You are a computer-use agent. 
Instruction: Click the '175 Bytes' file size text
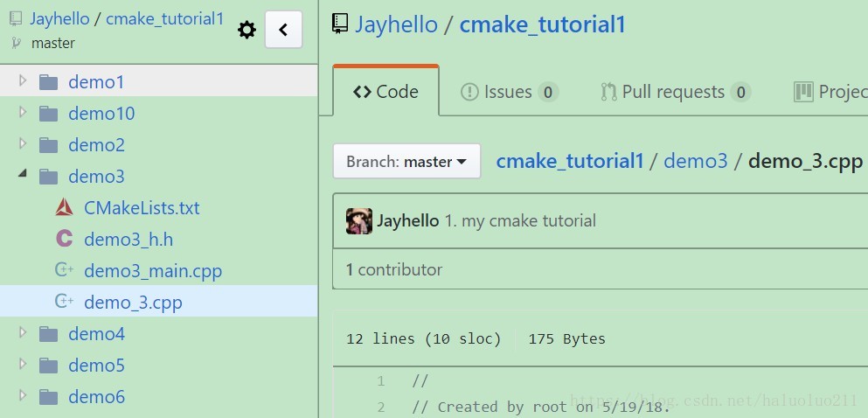pyautogui.click(x=566, y=338)
